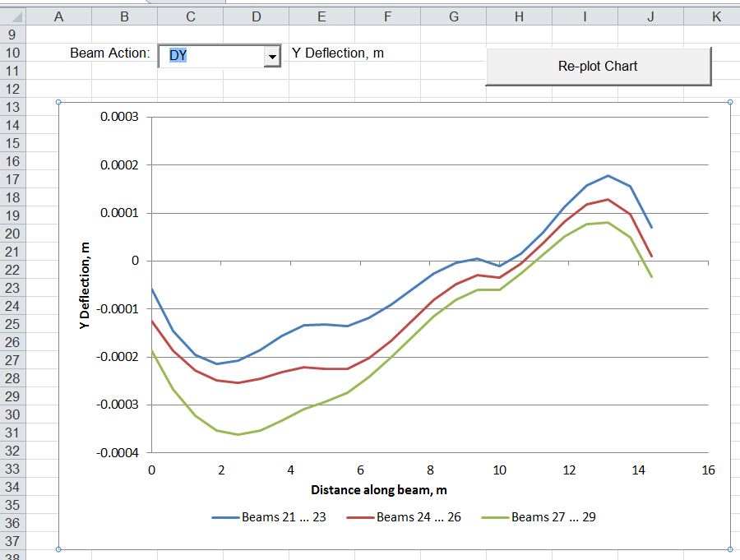Screen dimensions: 740x560
Task: Select row 22 header
Action: point(13,270)
